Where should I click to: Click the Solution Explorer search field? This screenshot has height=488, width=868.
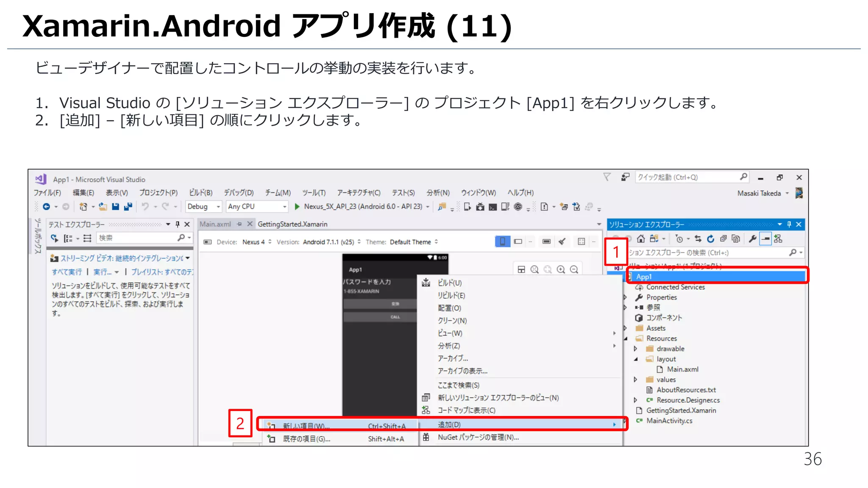[x=715, y=252]
